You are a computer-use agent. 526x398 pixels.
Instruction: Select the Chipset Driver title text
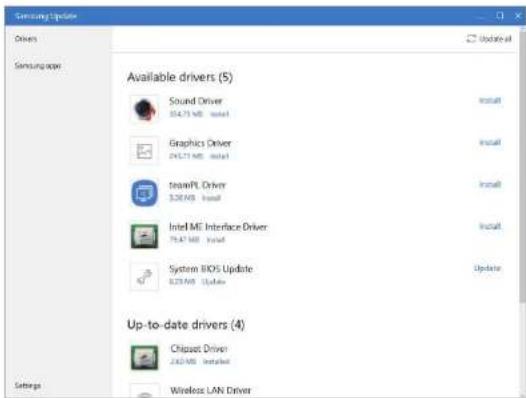(x=199, y=349)
